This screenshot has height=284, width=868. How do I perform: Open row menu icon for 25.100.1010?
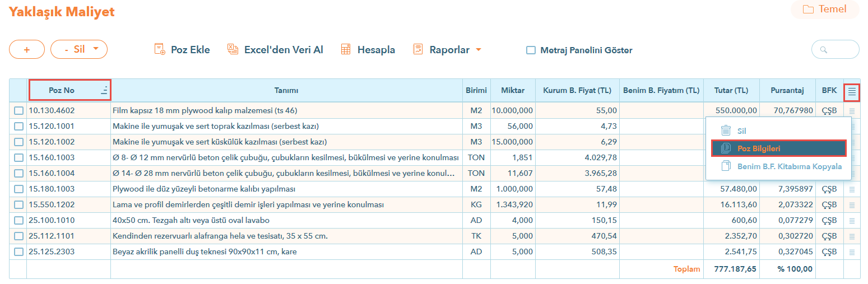[852, 221]
